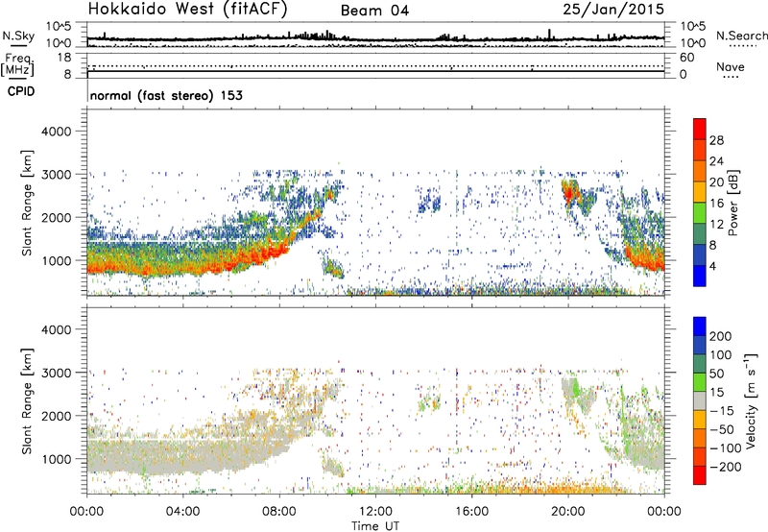Click the date '25/Jan/2015'
Screen dimensions: 768x532
pyautogui.click(x=613, y=9)
